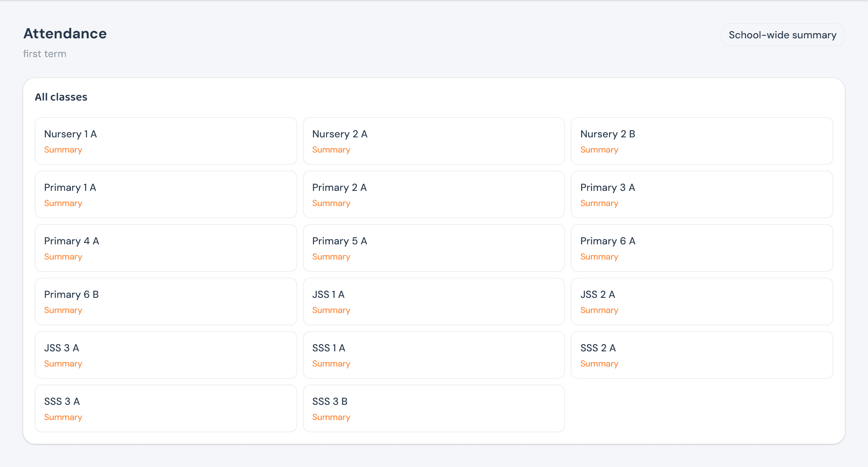This screenshot has height=467, width=868.
Task: Select the Nursery 2 B class title
Action: 608,134
